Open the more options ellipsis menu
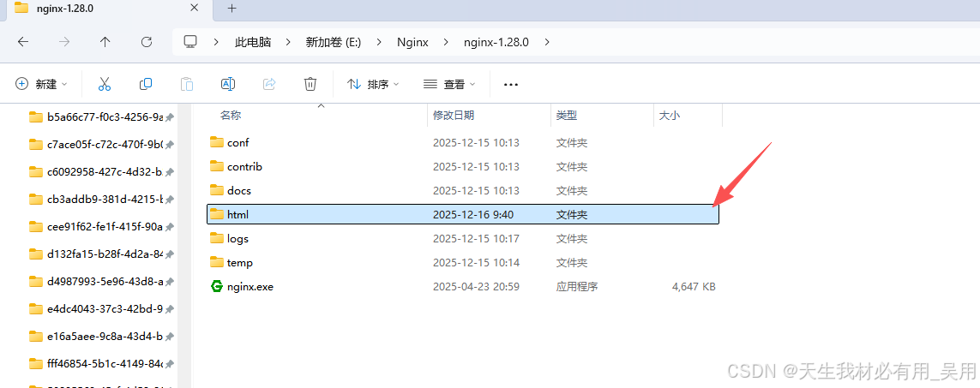Screen dimensions: 980x388 coord(511,84)
